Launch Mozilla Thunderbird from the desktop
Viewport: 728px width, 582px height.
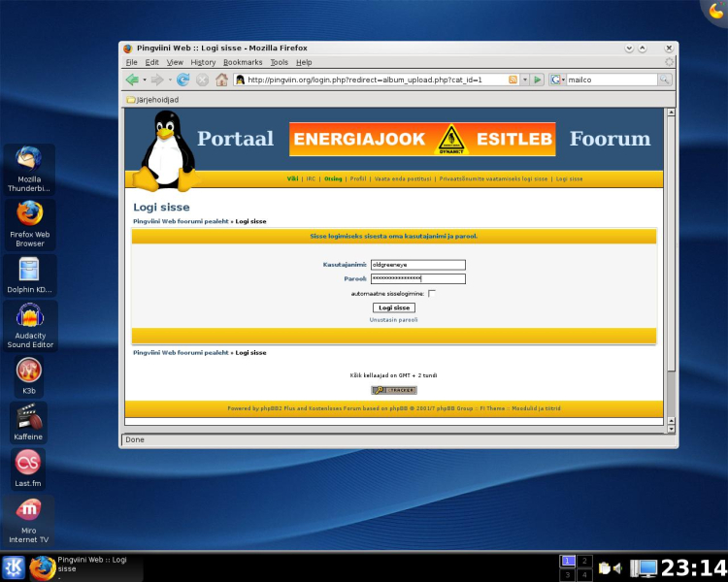click(x=29, y=170)
